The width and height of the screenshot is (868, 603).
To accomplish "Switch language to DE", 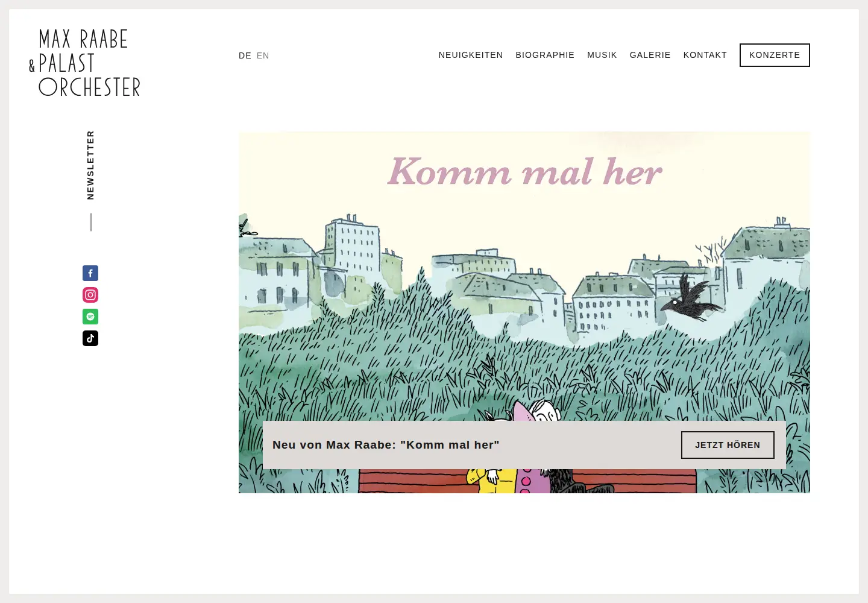I will pos(245,55).
